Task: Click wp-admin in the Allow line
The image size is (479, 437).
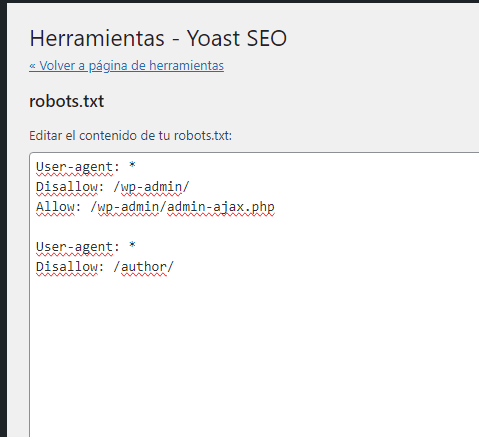Action: 128,207
